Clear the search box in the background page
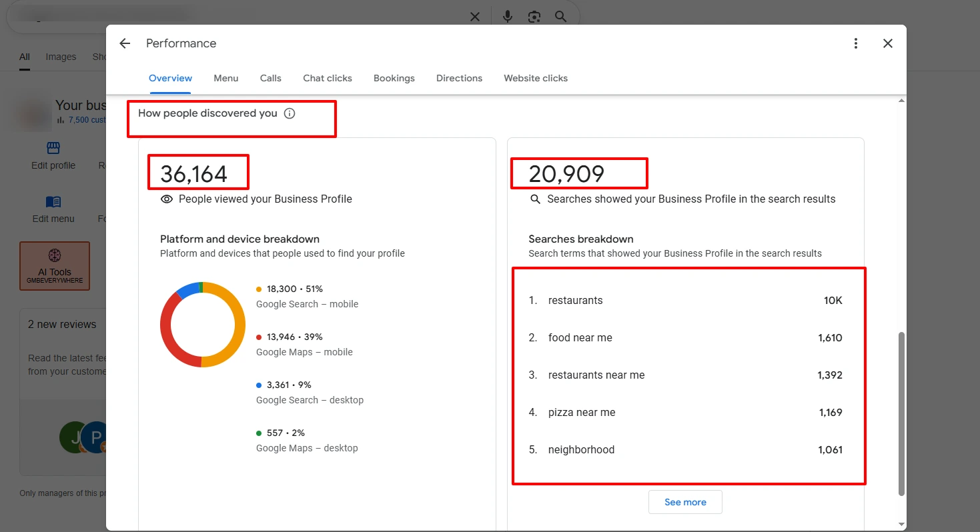The width and height of the screenshot is (980, 532). point(475,17)
